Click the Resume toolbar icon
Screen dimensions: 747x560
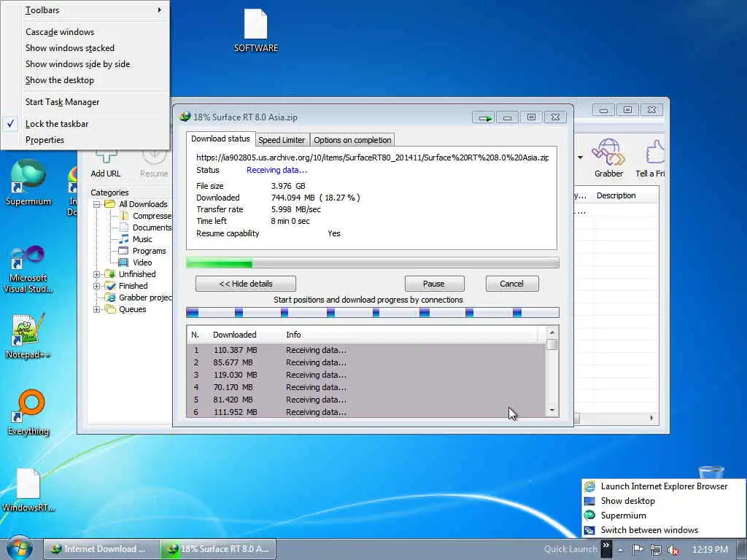click(154, 164)
